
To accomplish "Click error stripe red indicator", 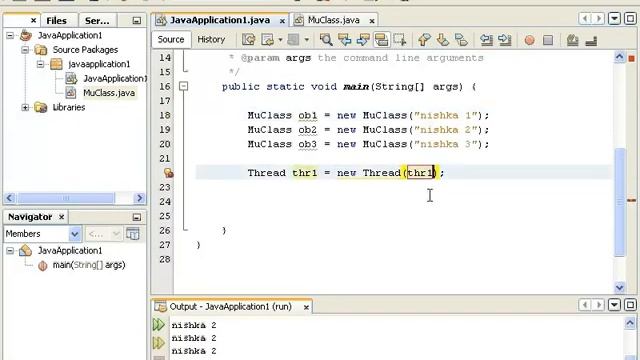I will pyautogui.click(x=631, y=59).
